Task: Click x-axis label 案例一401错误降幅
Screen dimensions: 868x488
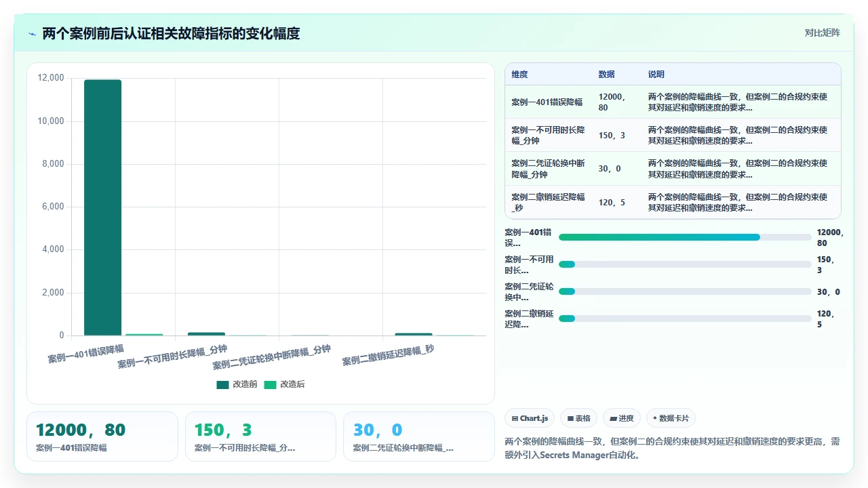Action: tap(86, 354)
